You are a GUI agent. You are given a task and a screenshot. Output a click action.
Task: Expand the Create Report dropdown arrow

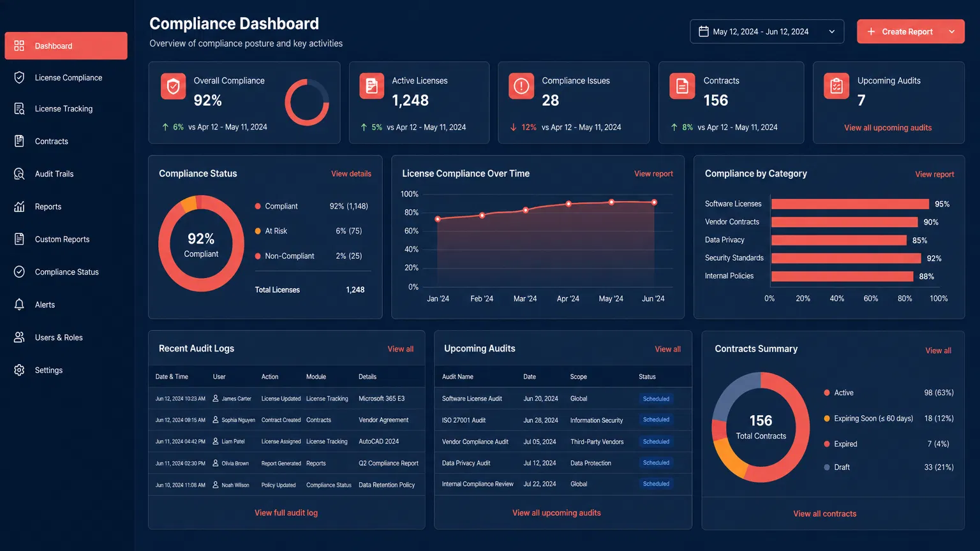point(952,32)
